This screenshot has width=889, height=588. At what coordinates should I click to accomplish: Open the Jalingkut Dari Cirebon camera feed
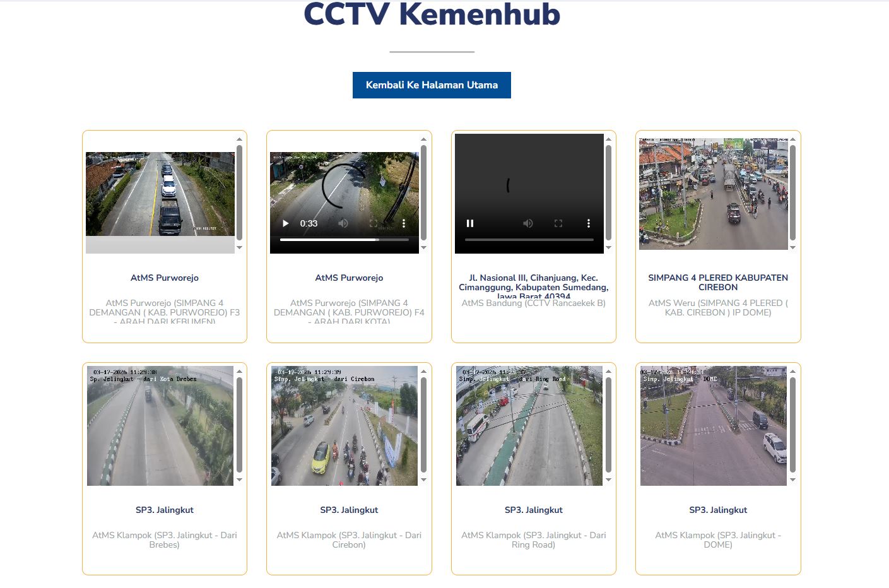pos(344,426)
